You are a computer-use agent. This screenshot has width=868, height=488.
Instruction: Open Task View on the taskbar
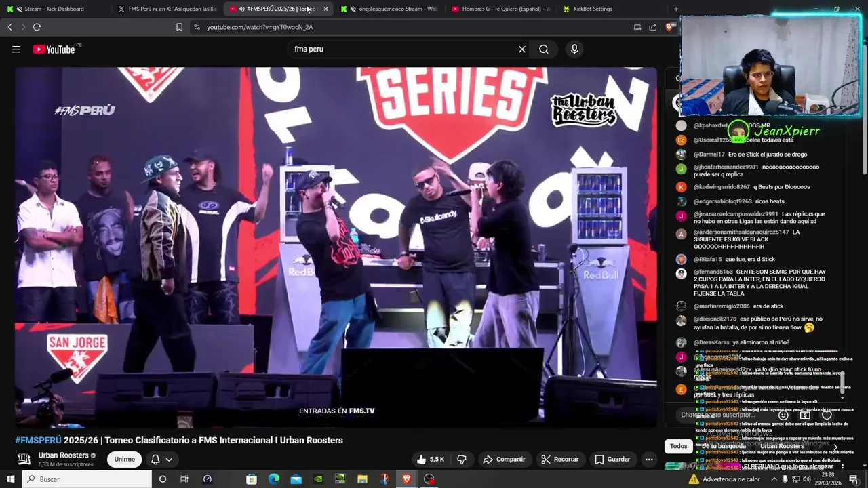pos(184,479)
